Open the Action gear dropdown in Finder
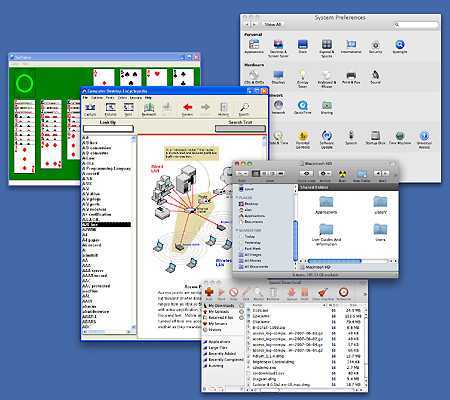This screenshot has height=400, width=450. (x=325, y=173)
